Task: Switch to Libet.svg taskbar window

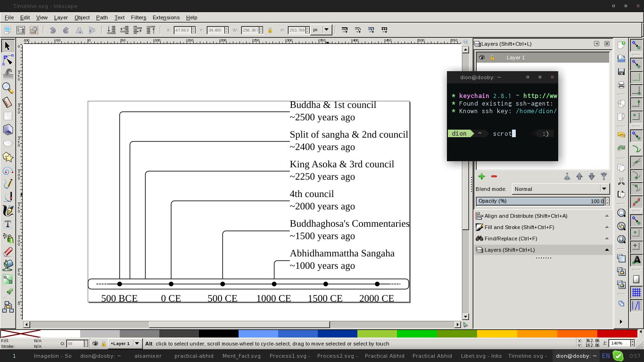Action: (481, 356)
